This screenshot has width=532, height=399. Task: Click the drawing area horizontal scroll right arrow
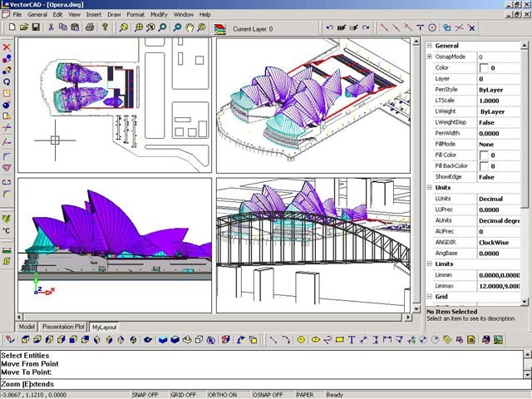click(407, 317)
